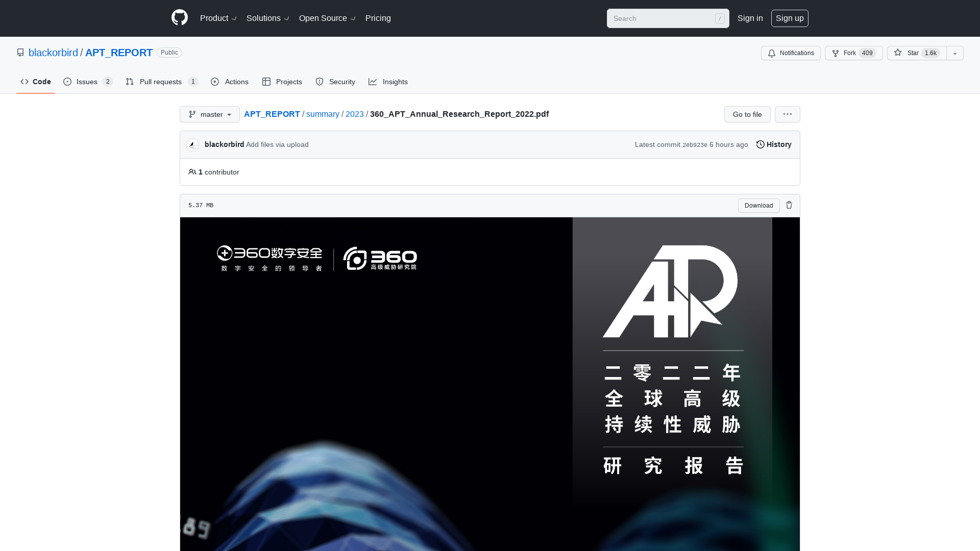
Task: Click the Actions workflow icon
Action: click(215, 82)
